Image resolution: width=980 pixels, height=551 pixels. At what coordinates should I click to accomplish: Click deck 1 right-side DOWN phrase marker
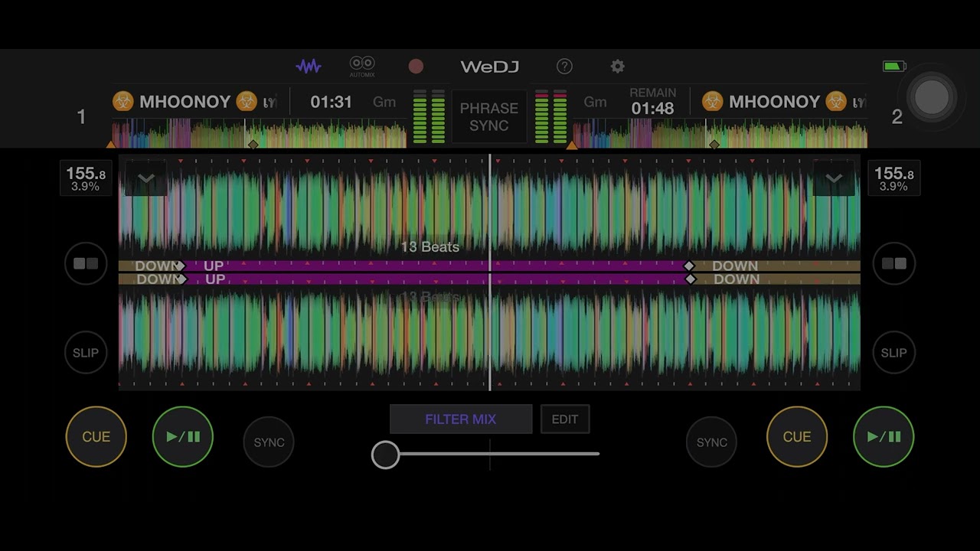(735, 266)
